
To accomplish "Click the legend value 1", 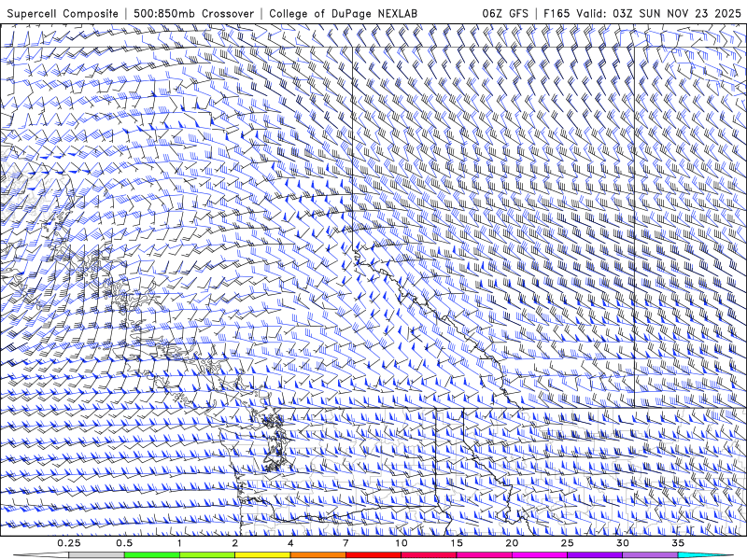I will coord(179,543).
